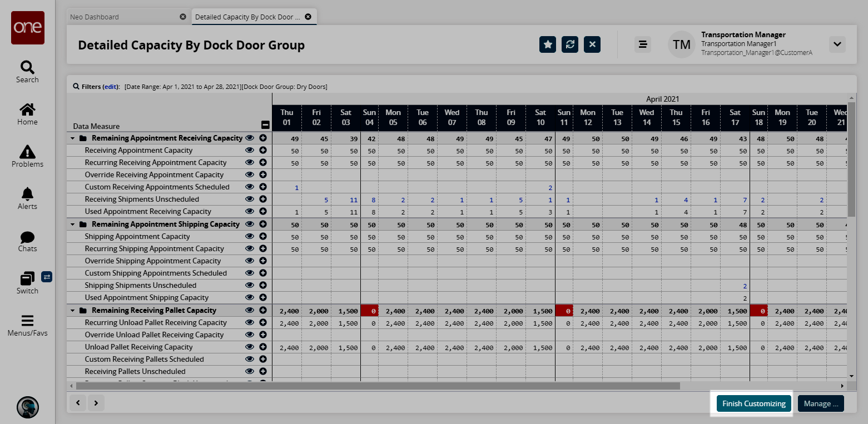The image size is (868, 424).
Task: Click the red 0 cell under Sun 11
Action: point(564,311)
